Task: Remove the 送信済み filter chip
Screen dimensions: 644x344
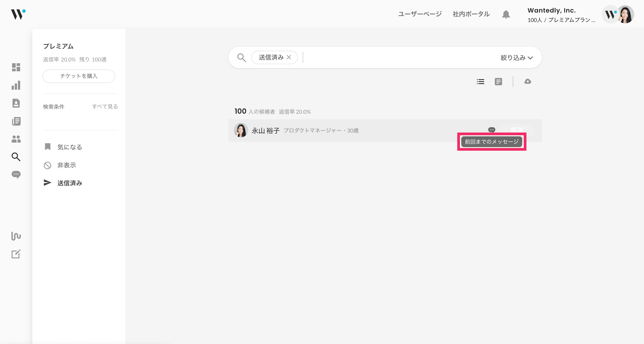Action: click(289, 57)
